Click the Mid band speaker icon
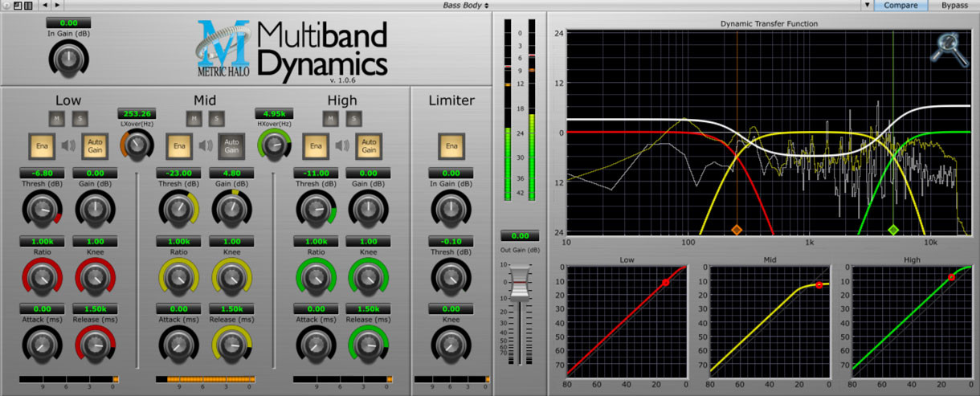 [206, 146]
